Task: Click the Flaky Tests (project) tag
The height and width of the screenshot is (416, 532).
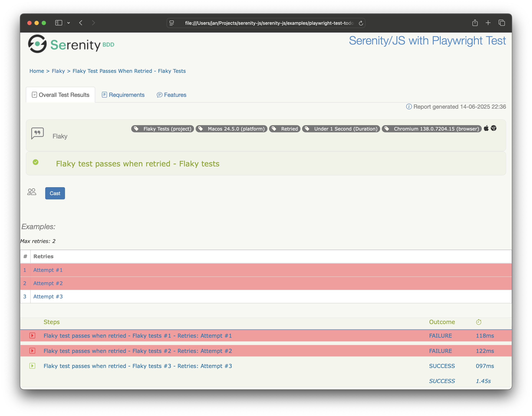Action: pyautogui.click(x=163, y=129)
